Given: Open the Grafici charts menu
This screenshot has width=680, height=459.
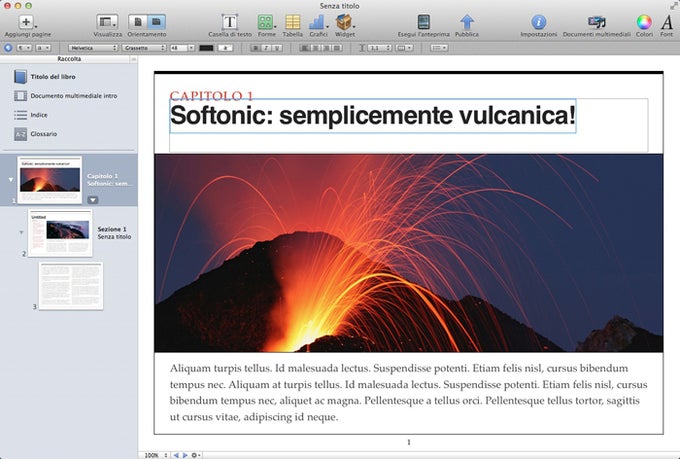Looking at the screenshot, I should [317, 22].
